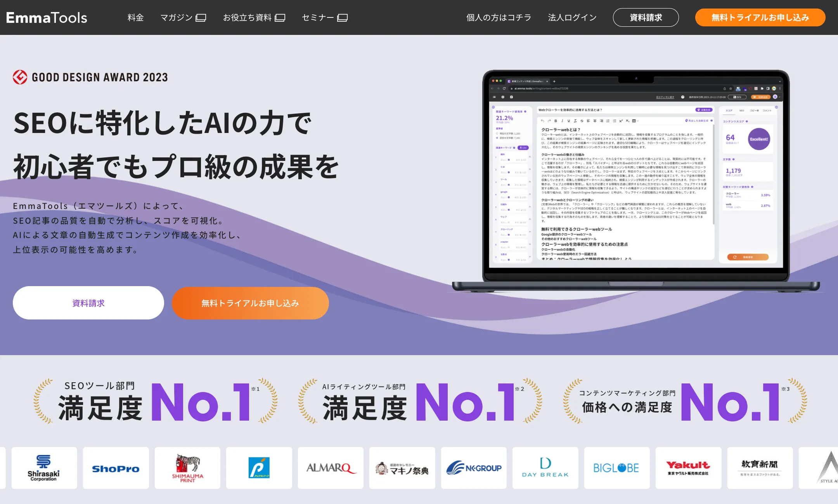Screen dimensions: 838x504
Task: Click the Shirasaki Corporation logo
Action: pos(44,468)
